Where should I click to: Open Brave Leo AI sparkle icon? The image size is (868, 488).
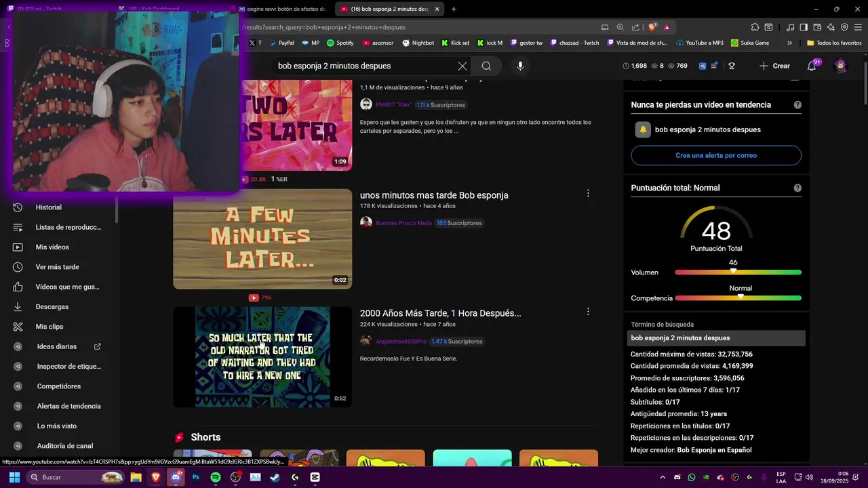coord(831,27)
